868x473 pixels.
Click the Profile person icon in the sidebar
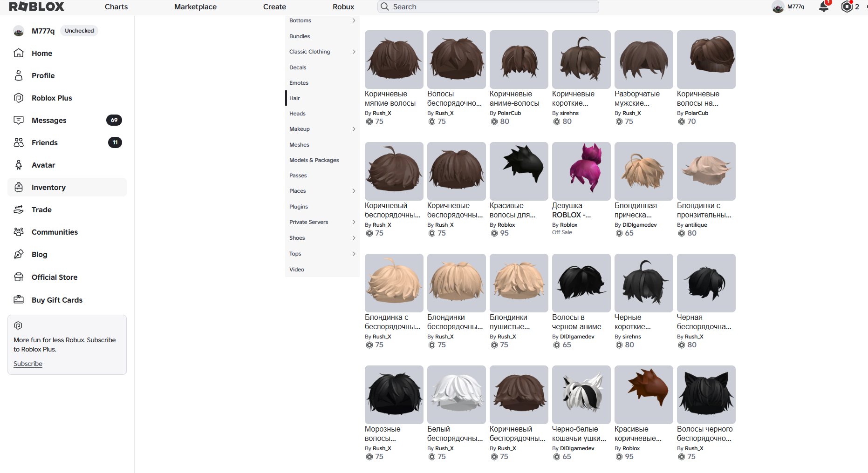(19, 75)
